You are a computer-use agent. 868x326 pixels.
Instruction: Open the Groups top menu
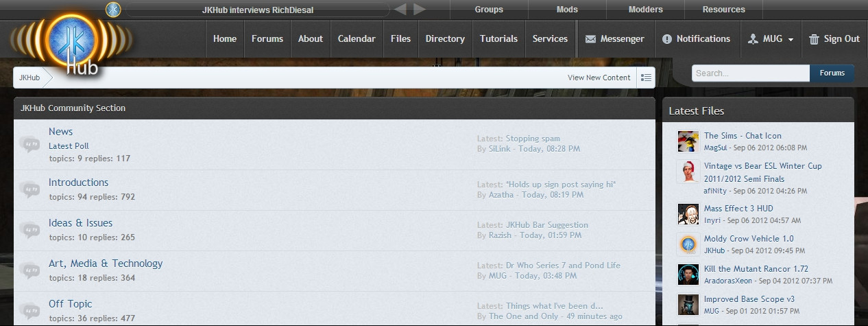tap(489, 10)
